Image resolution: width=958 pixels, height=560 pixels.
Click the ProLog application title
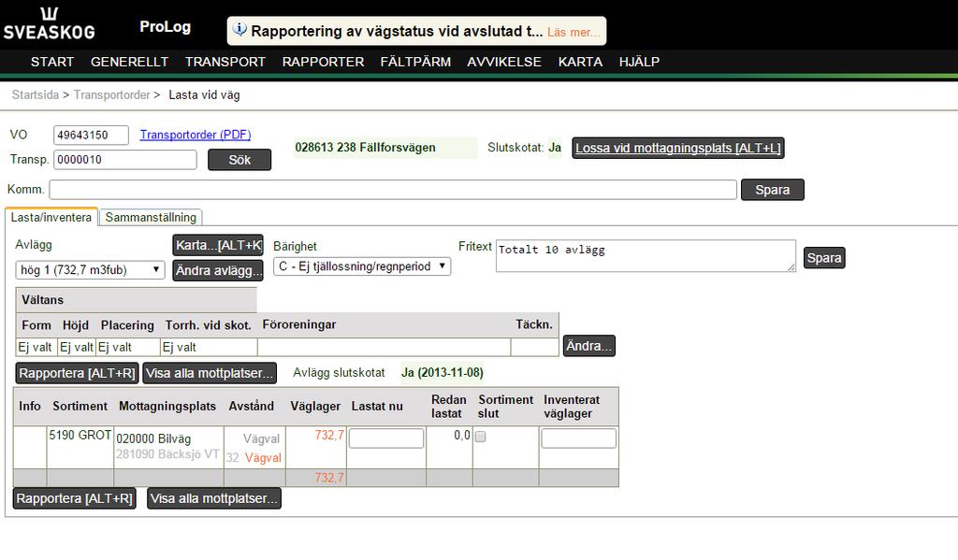click(165, 27)
